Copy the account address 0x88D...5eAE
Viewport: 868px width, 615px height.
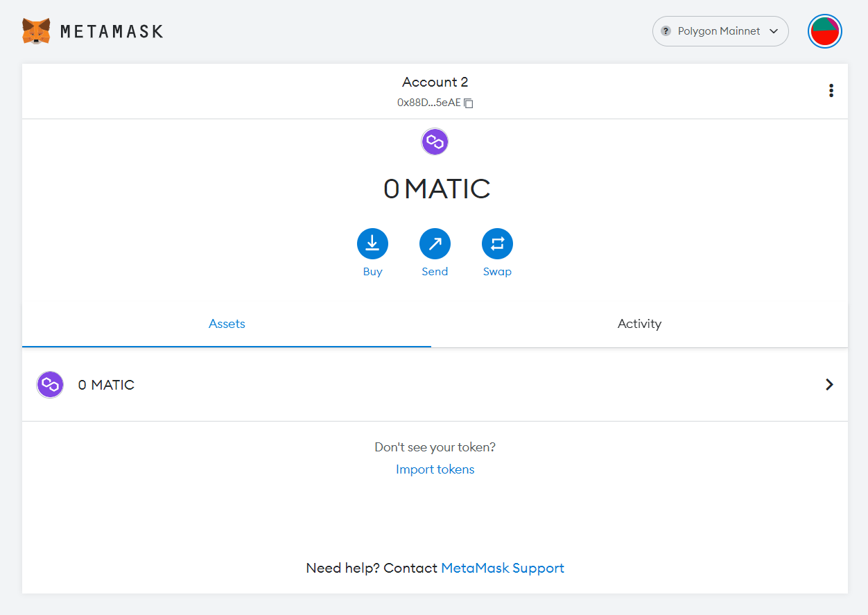coord(435,103)
